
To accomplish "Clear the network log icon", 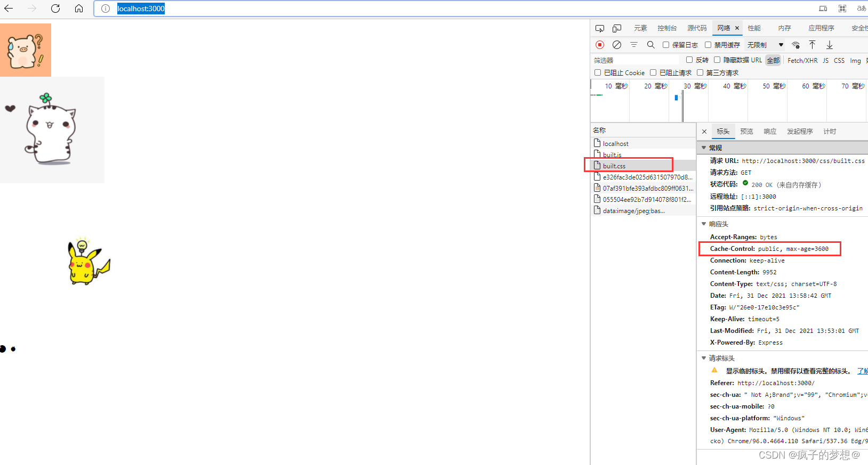I will 617,45.
